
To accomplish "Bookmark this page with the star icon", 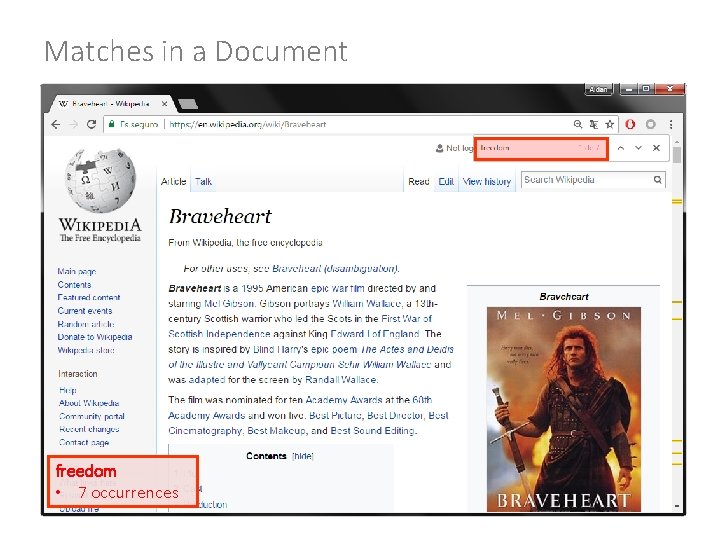I will 609,124.
